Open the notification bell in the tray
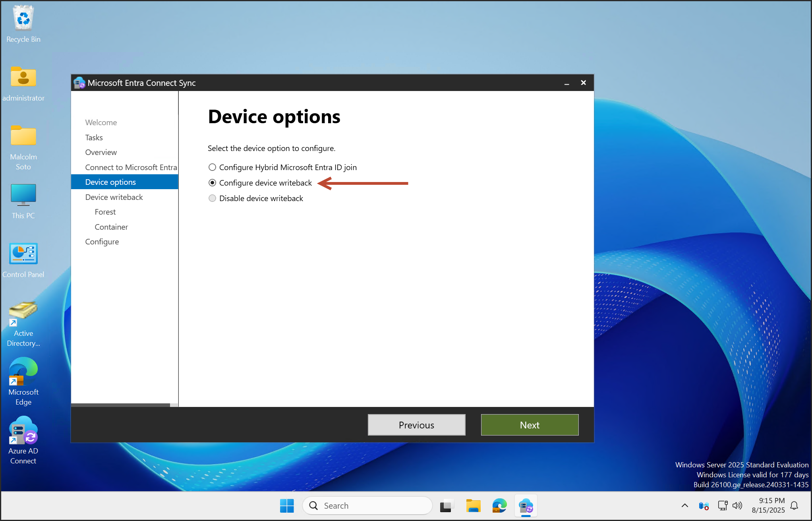The width and height of the screenshot is (812, 521). click(794, 506)
